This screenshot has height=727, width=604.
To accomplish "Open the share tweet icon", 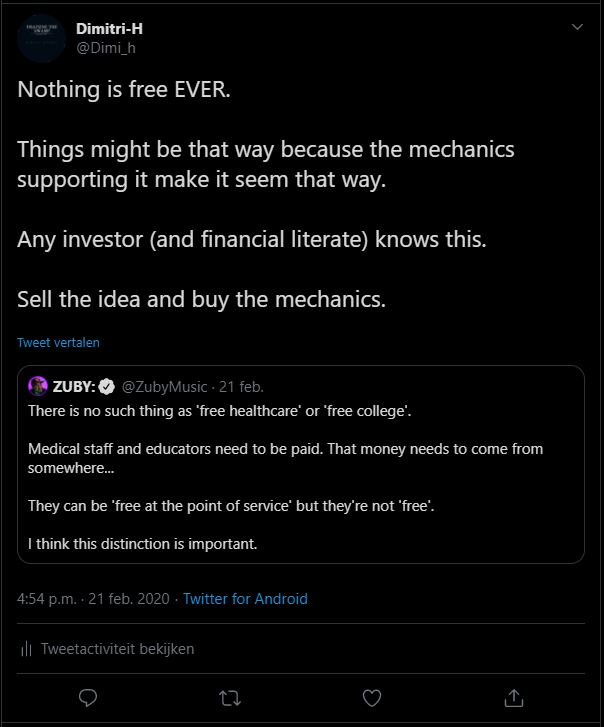I will (x=514, y=696).
